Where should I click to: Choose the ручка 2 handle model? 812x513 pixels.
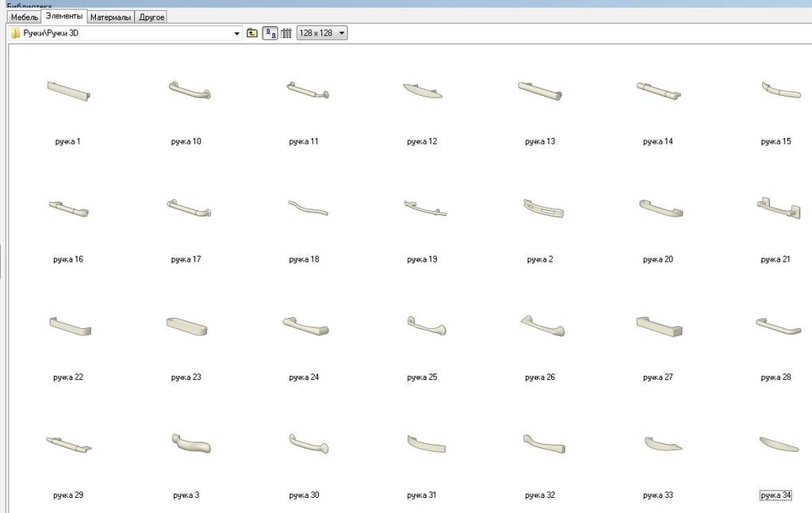point(543,209)
